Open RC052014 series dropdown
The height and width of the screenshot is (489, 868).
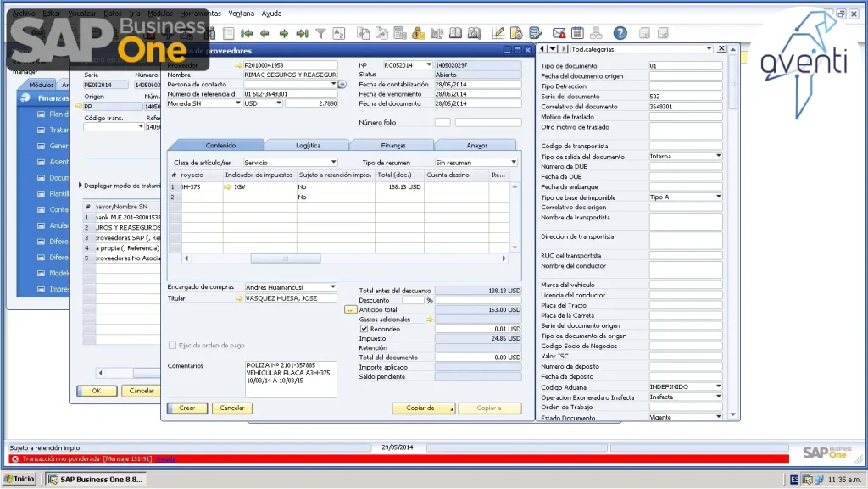(x=429, y=64)
